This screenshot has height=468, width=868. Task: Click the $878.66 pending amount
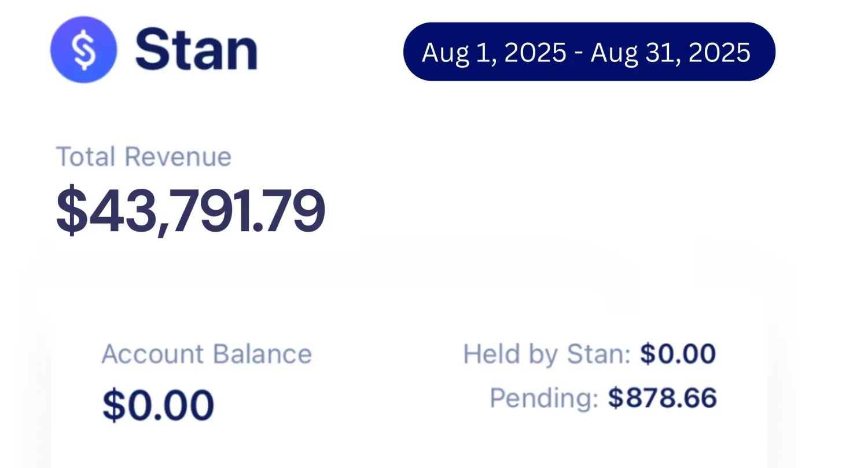(662, 398)
